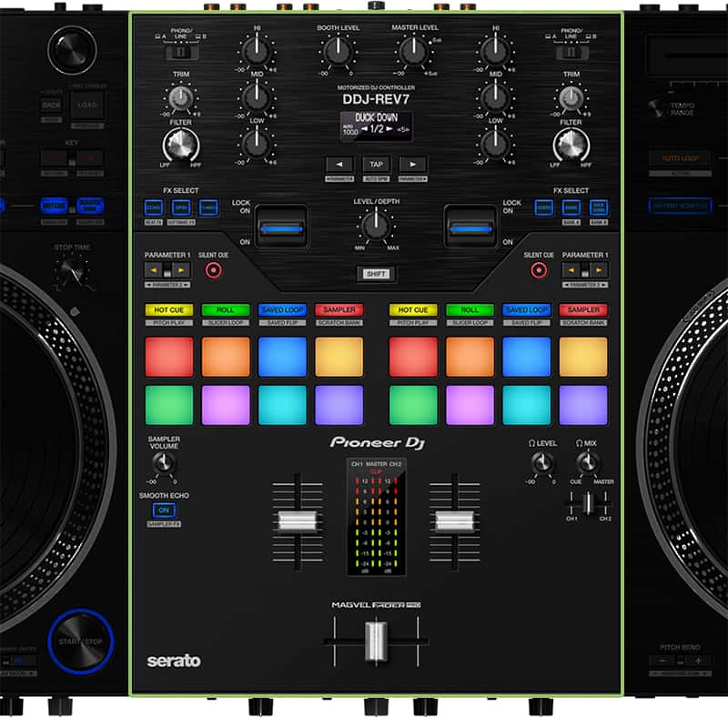The width and height of the screenshot is (728, 717).
Task: Click the SHIFT button
Action: coord(376,274)
